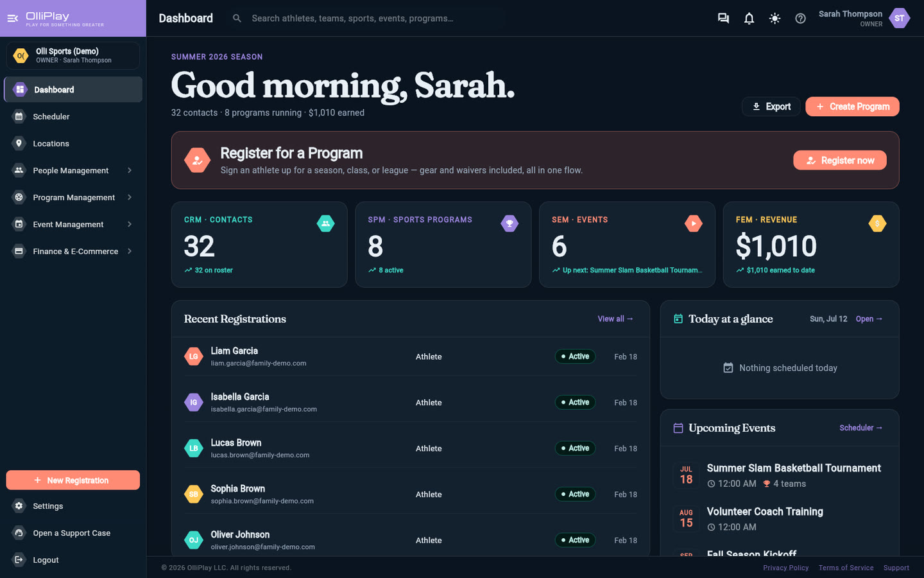Click the Finance & E-Commerce card icon
Viewport: 924px width, 578px height.
19,251
